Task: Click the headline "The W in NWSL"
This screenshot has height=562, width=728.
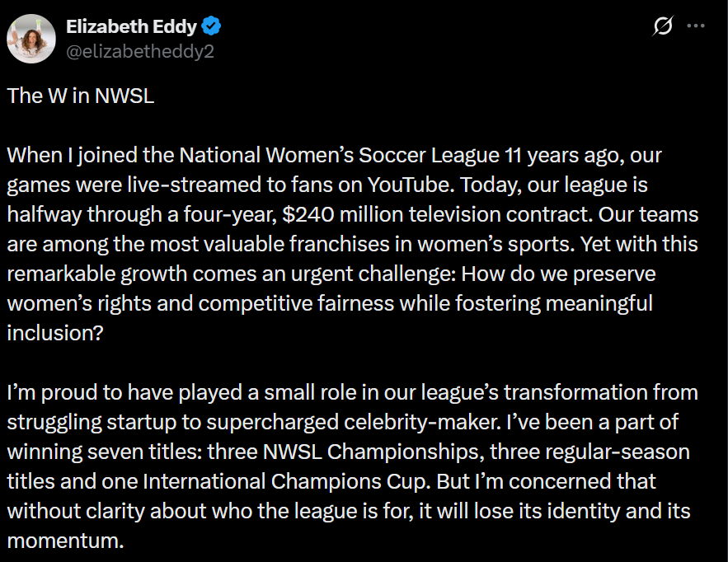Action: pyautogui.click(x=81, y=96)
